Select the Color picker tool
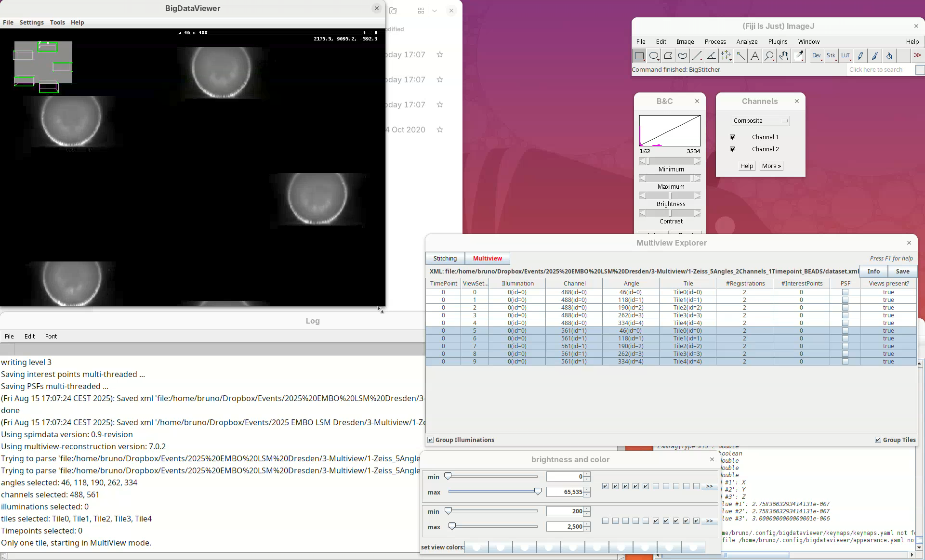 [799, 56]
